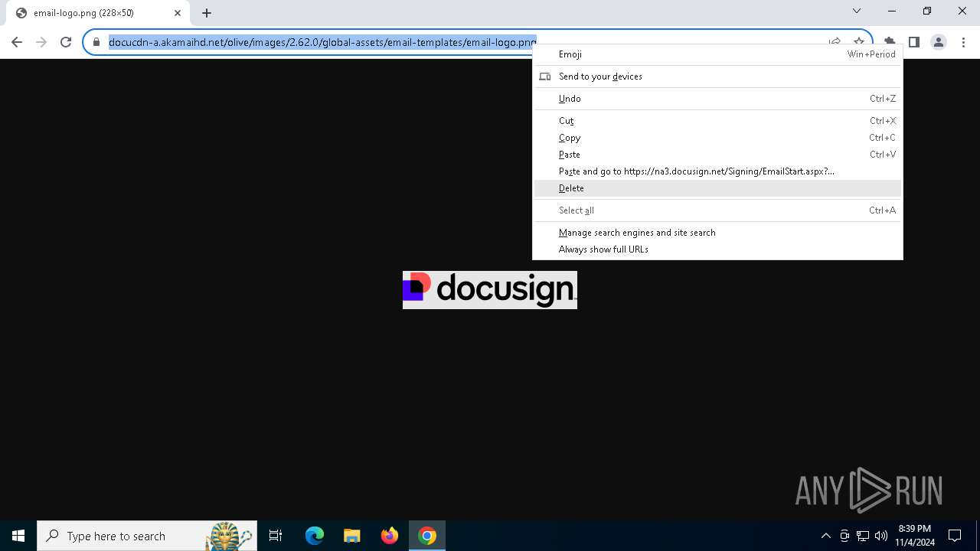Click Paste in the context menu
980x551 pixels.
(x=717, y=155)
